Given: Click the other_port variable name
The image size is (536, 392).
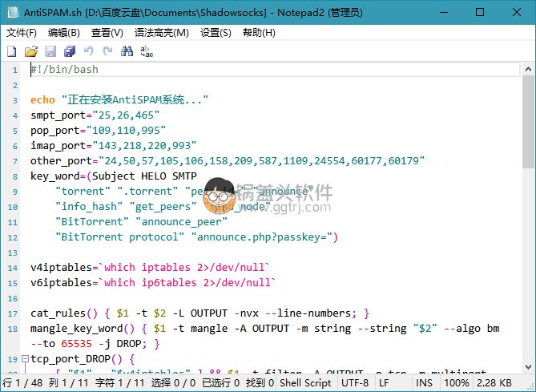Looking at the screenshot, I should (61, 161).
